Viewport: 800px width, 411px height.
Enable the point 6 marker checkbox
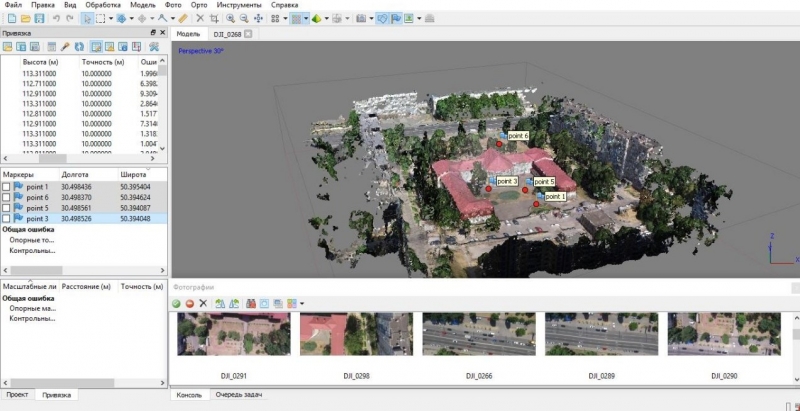click(7, 198)
